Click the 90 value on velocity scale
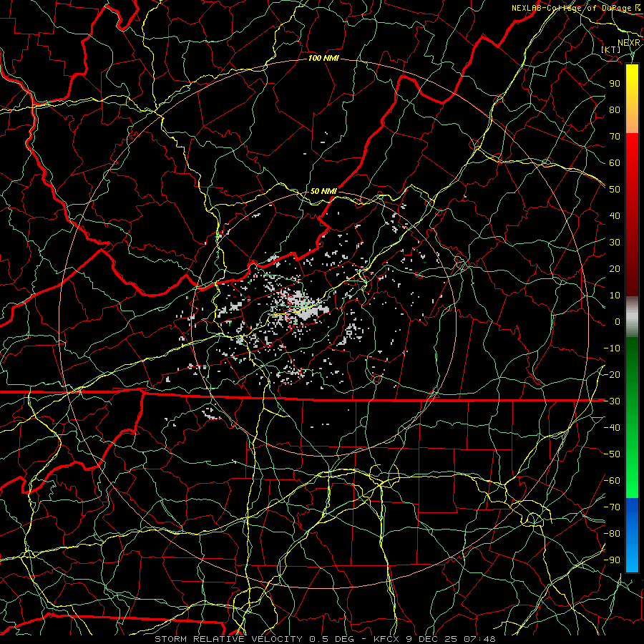Viewport: 644px width, 644px height. [x=615, y=84]
